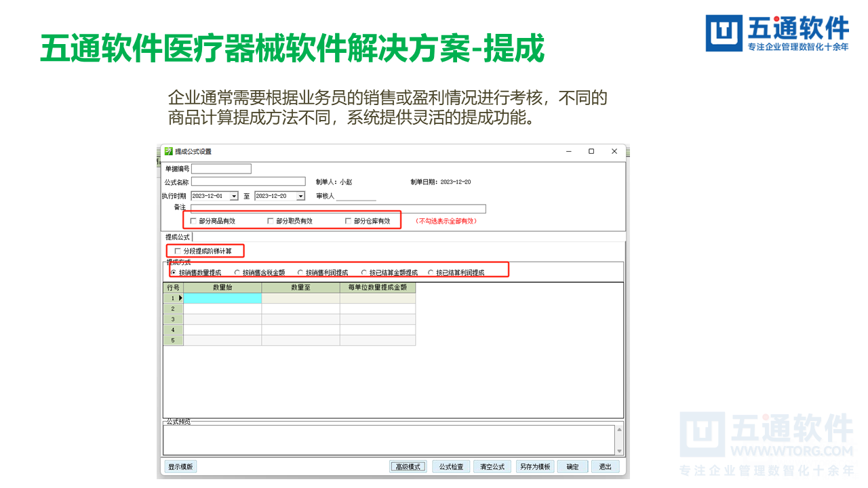Image resolution: width=868 pixels, height=488 pixels.
Task: Switch to the 提成公式 tab
Action: click(178, 237)
